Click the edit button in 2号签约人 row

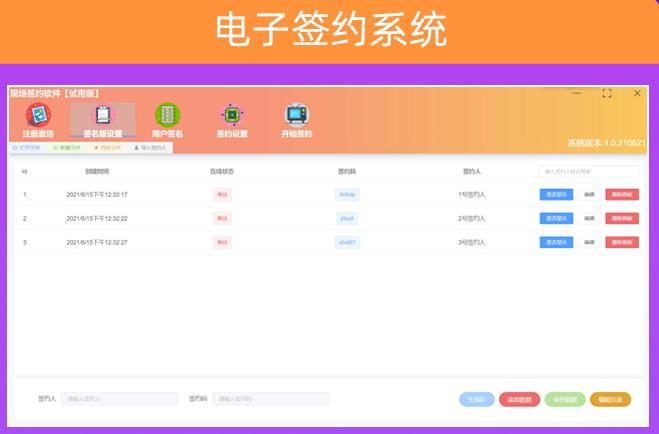pyautogui.click(x=589, y=218)
